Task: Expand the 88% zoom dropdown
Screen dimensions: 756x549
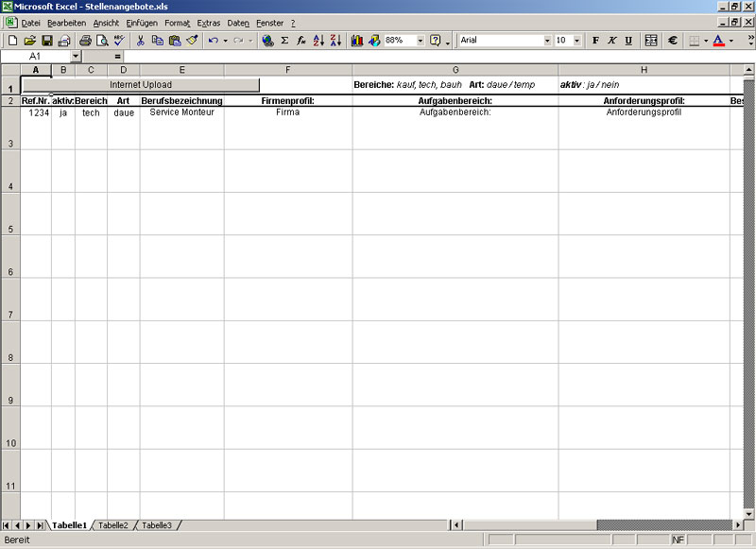Action: [x=421, y=41]
